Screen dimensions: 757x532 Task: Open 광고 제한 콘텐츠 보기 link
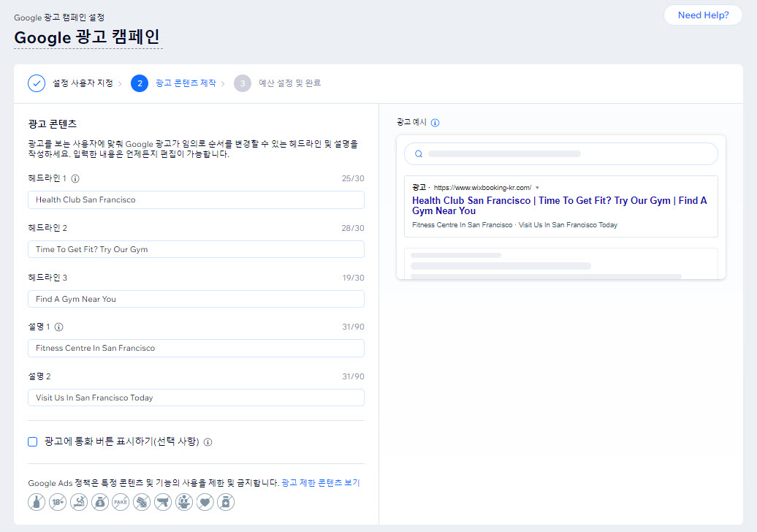point(321,483)
